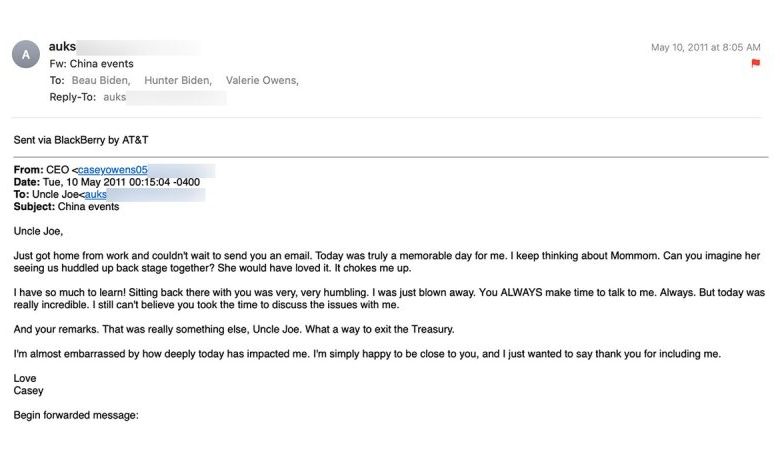
Task: Click the word ALWAYS in email body
Action: click(521, 292)
